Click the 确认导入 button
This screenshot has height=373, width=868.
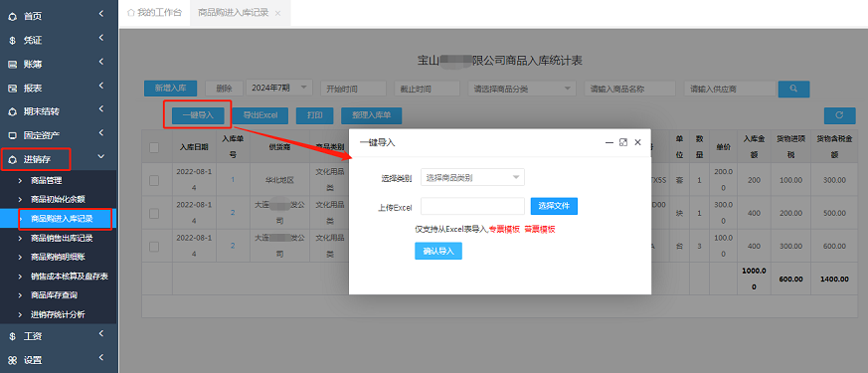tap(438, 251)
